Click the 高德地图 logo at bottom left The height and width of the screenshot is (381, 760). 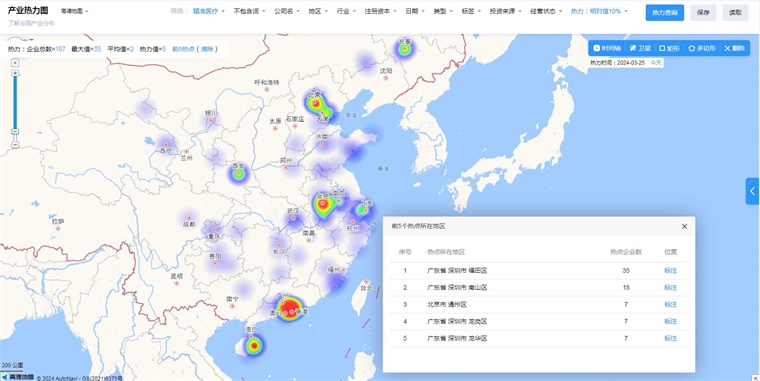coord(17,377)
